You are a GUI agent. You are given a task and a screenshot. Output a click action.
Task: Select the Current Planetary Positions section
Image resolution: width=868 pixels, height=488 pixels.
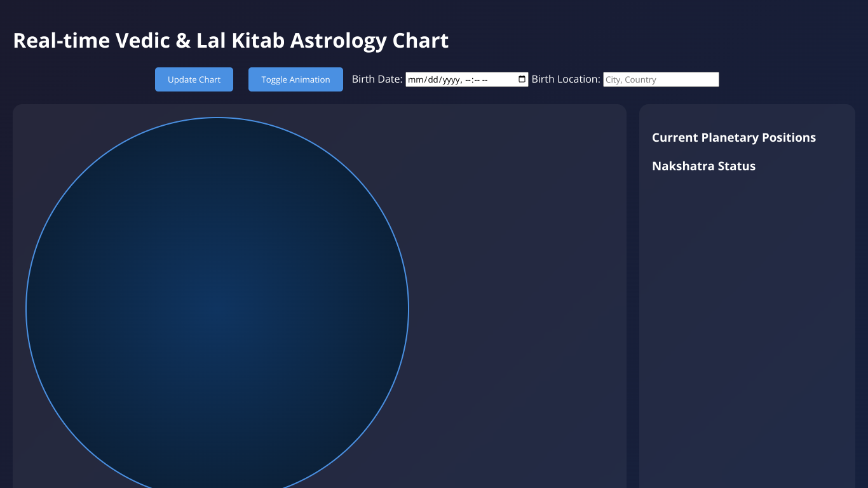click(x=733, y=137)
